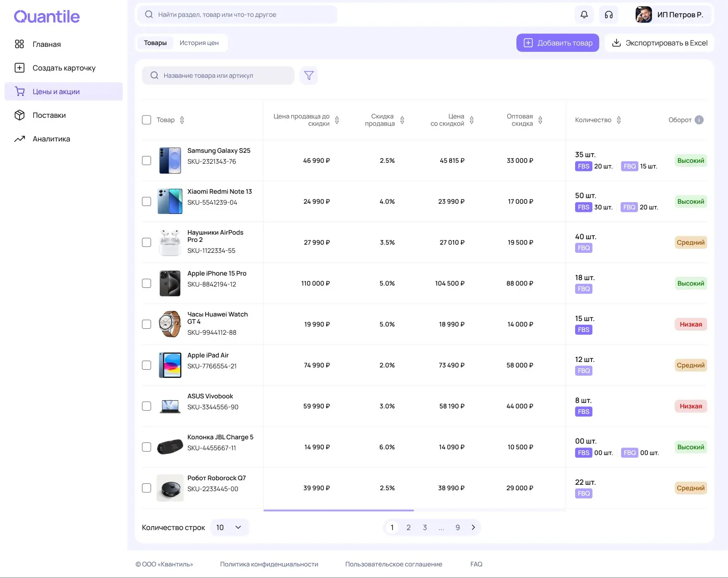The height and width of the screenshot is (578, 728).
Task: Click the Samsung Galaxy S25 product image
Action: [170, 161]
